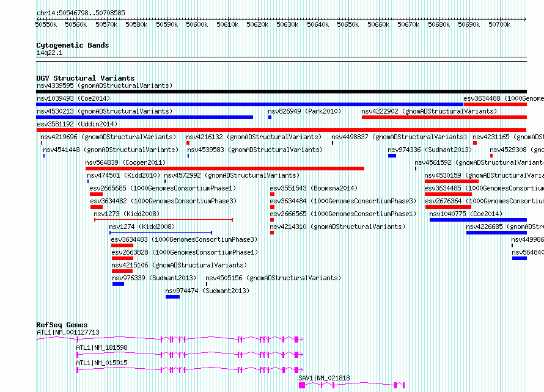Viewport: 544px width, 392px height.
Task: Select the ATL1|NM_001127713 gene transcript
Action: (170, 339)
